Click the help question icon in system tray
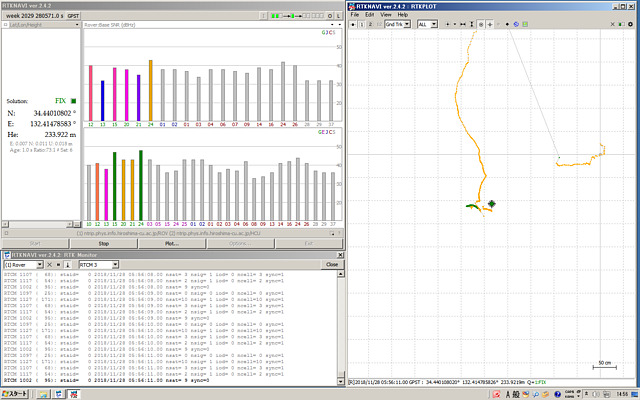640x400 pixels. tap(558, 394)
